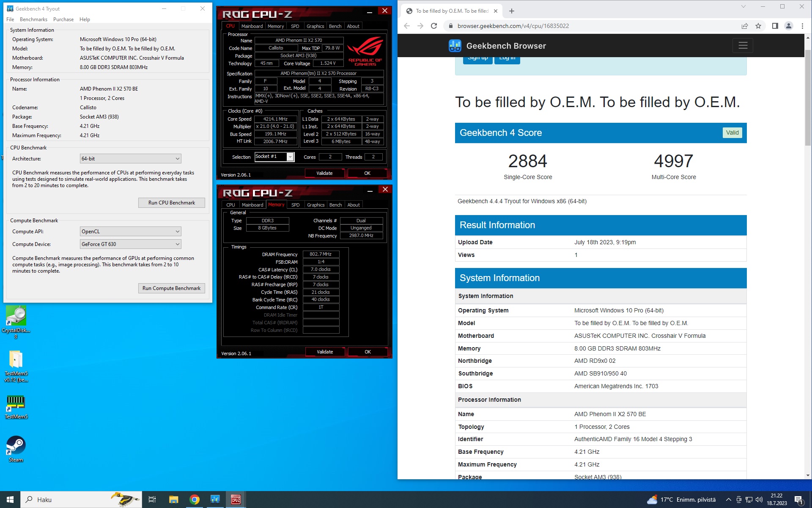This screenshot has width=812, height=508.
Task: Open Geekbench Benchmarks menu
Action: point(33,19)
